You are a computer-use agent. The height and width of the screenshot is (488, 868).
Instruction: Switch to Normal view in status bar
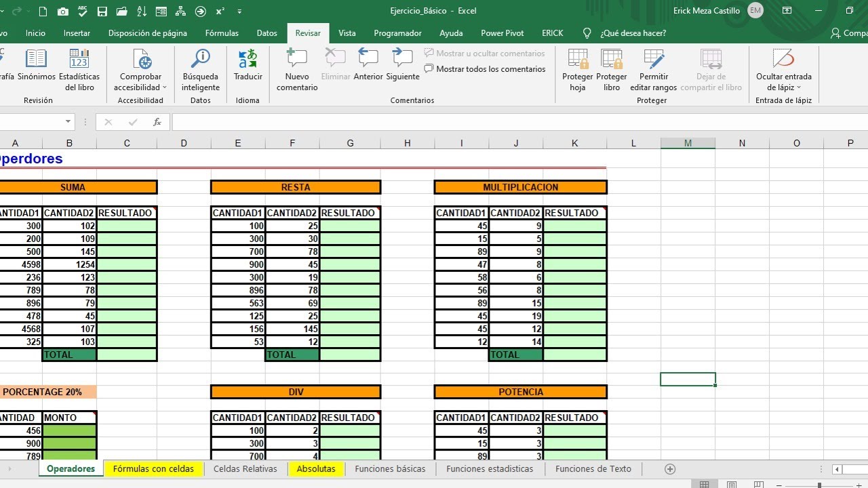click(705, 485)
